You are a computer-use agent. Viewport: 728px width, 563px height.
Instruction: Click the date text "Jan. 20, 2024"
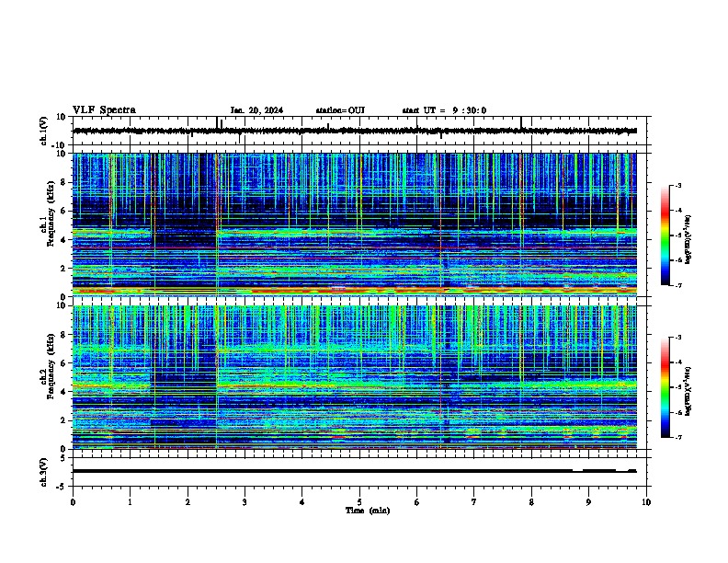pyautogui.click(x=256, y=110)
